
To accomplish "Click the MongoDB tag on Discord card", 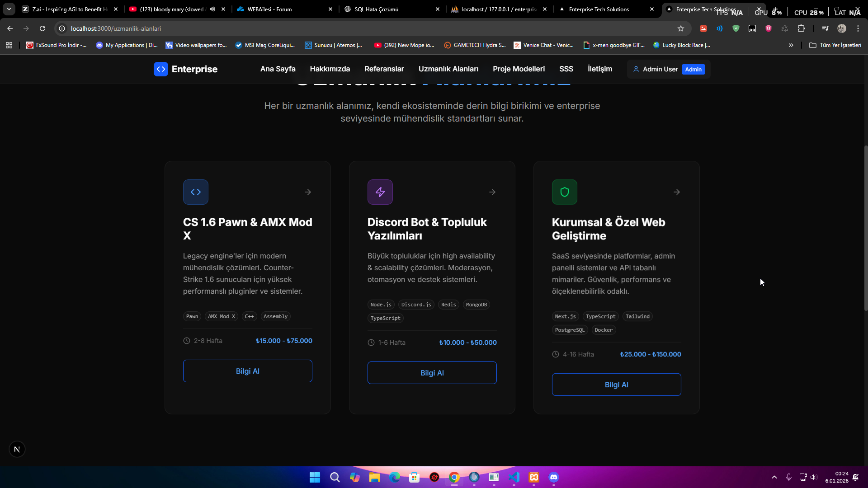I will click(476, 305).
